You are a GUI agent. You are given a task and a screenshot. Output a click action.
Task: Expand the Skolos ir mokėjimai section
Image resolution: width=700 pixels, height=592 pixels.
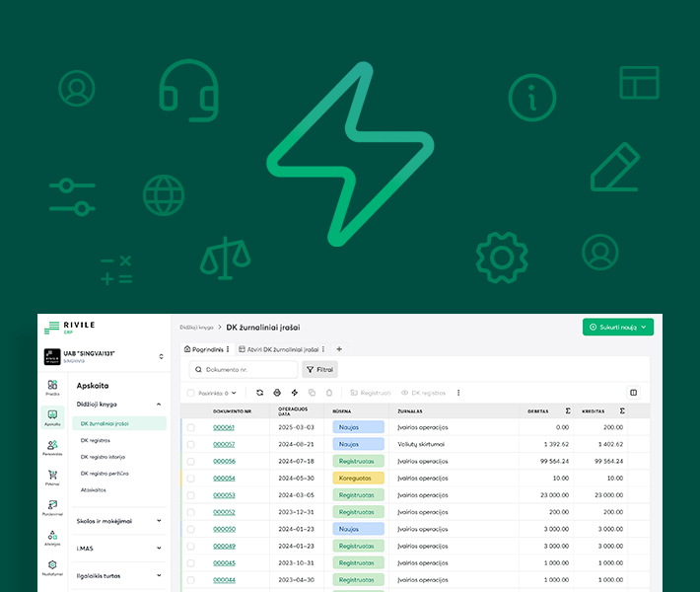pyautogui.click(x=159, y=520)
